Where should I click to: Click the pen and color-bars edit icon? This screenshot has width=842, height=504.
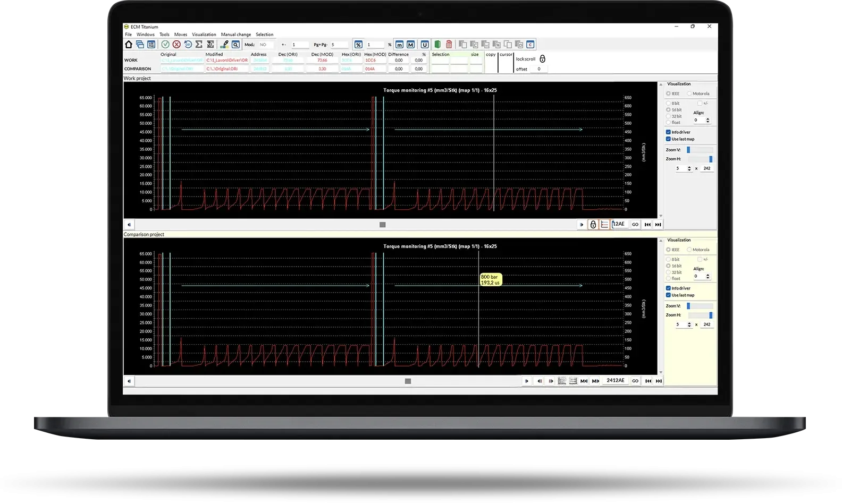coord(224,45)
